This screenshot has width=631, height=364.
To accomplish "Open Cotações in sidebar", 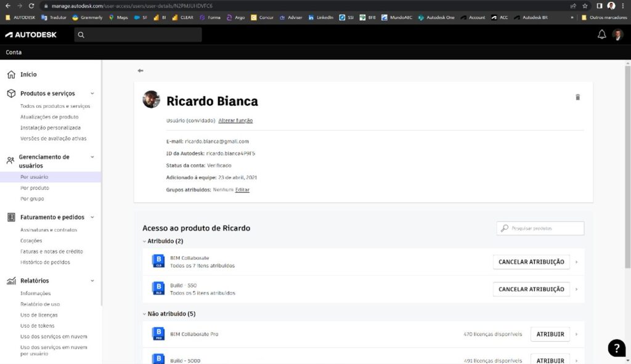I will pyautogui.click(x=31, y=241).
